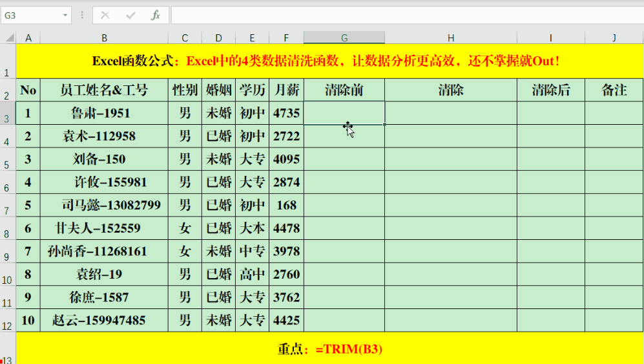Click the 婚姻 header cell

[x=218, y=90]
